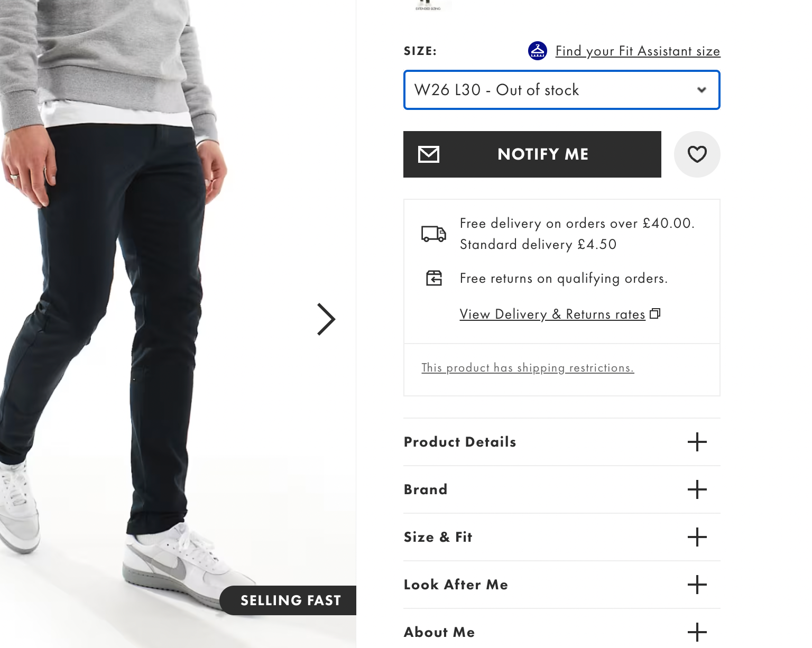Screen dimensions: 812x648
Task: Click the plus icon beside Product Details
Action: 697,442
